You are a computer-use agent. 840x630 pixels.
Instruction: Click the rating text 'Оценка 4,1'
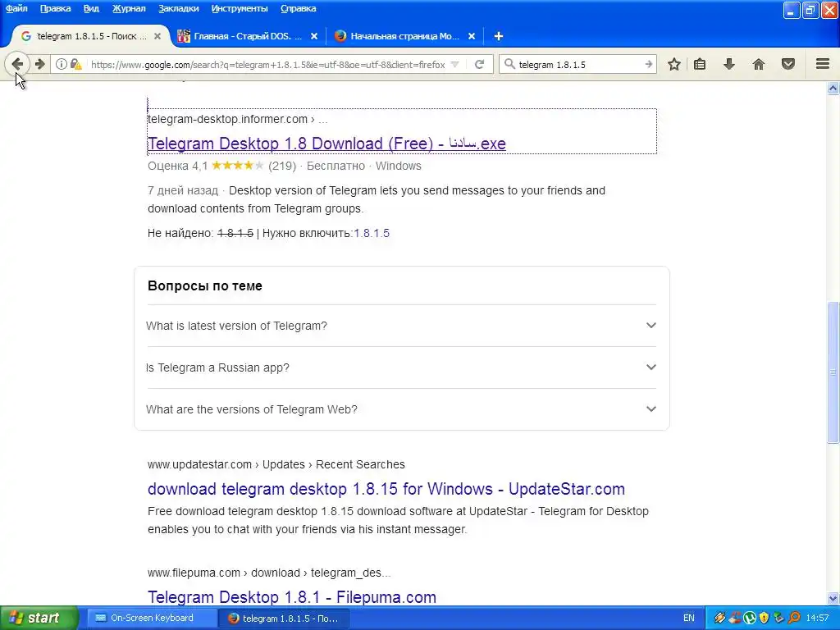pos(178,166)
